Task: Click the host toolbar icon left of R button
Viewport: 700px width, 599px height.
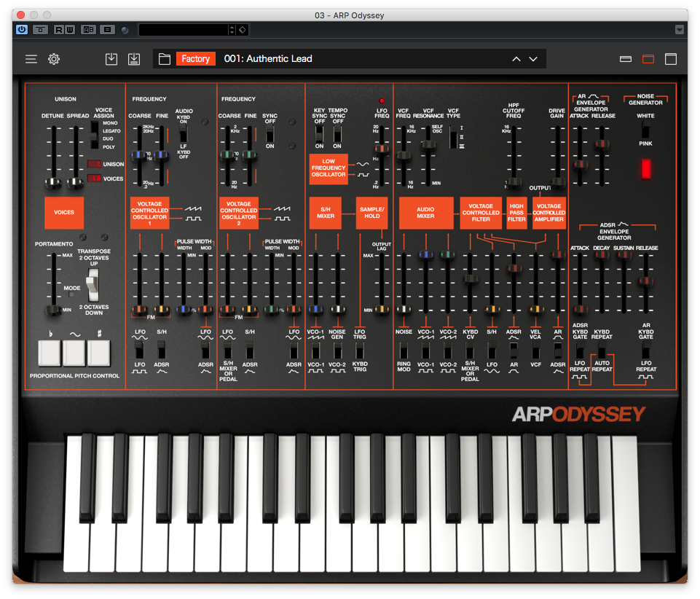Action: point(40,29)
